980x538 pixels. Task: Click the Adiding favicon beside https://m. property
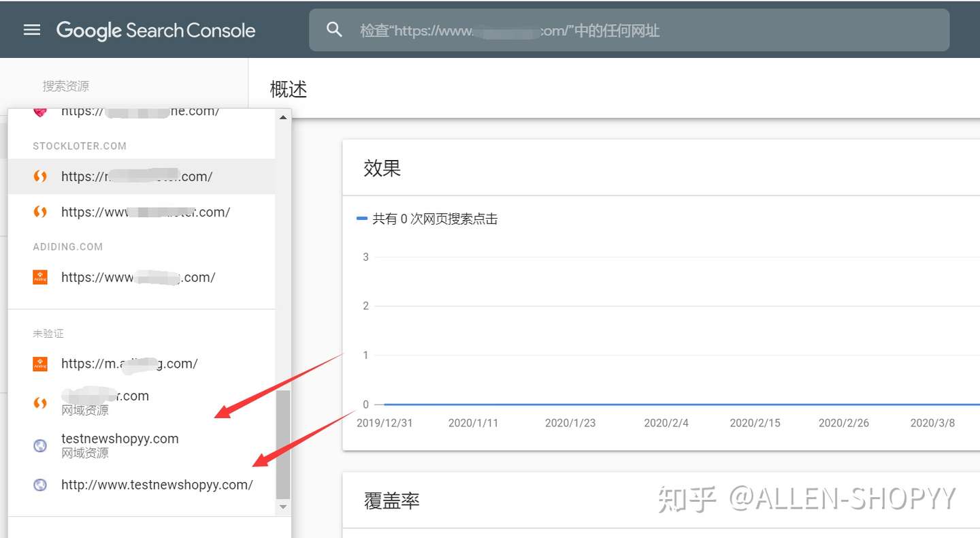click(x=40, y=364)
